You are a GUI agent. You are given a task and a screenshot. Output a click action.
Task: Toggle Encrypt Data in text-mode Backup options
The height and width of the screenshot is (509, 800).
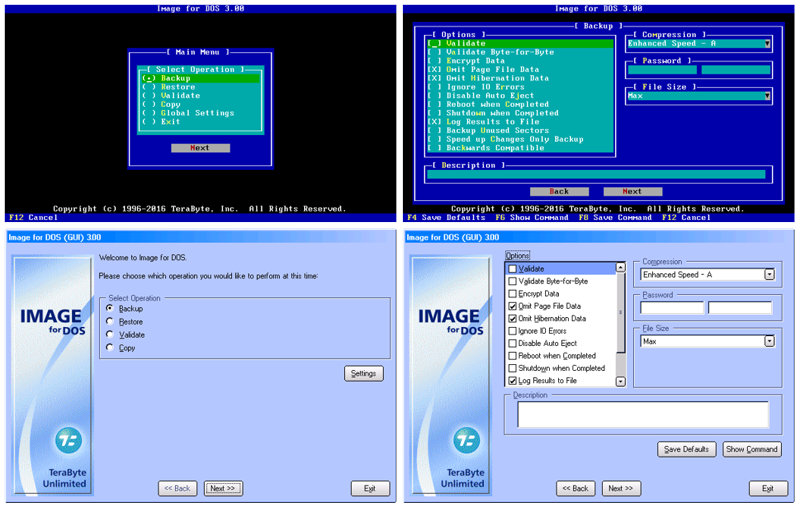click(x=520, y=61)
